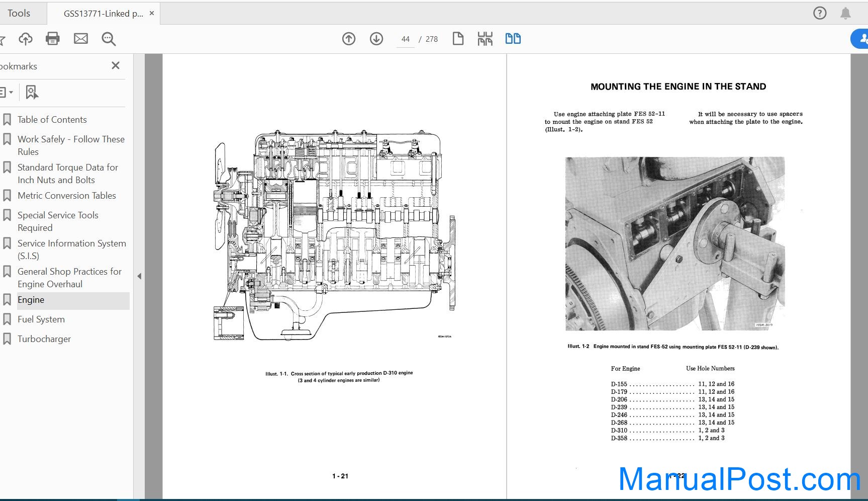Open Metric Conversion Tables bookmark
The image size is (868, 501).
coord(66,196)
